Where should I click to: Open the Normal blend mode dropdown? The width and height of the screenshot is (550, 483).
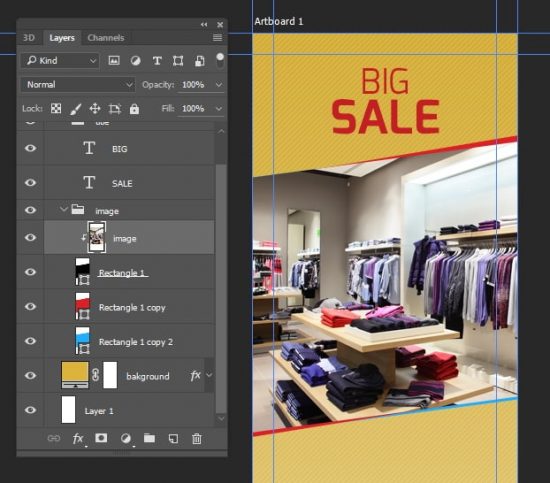(78, 85)
